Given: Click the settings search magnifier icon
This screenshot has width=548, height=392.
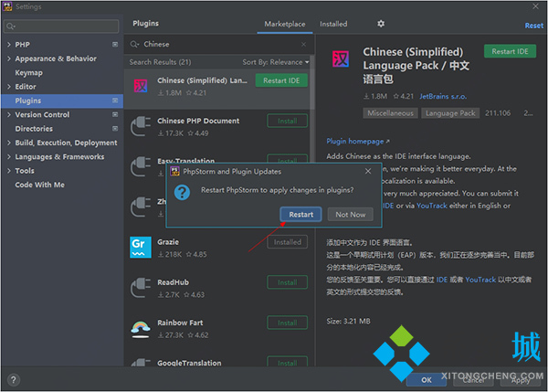Looking at the screenshot, I should 10,26.
